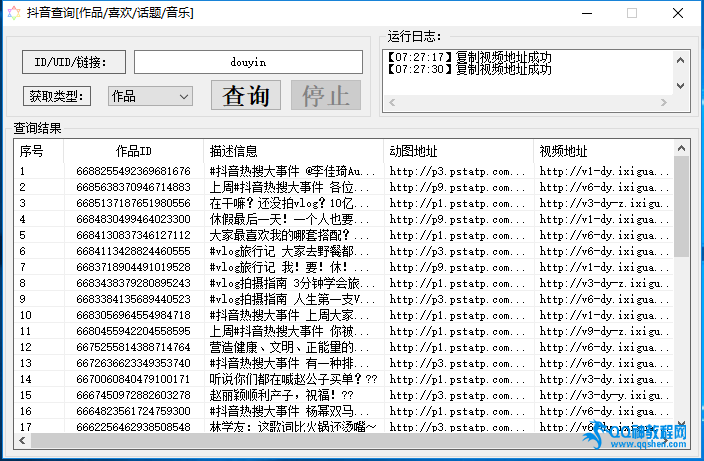
Task: Select work ID 6685638370946714883
Action: 133,187
